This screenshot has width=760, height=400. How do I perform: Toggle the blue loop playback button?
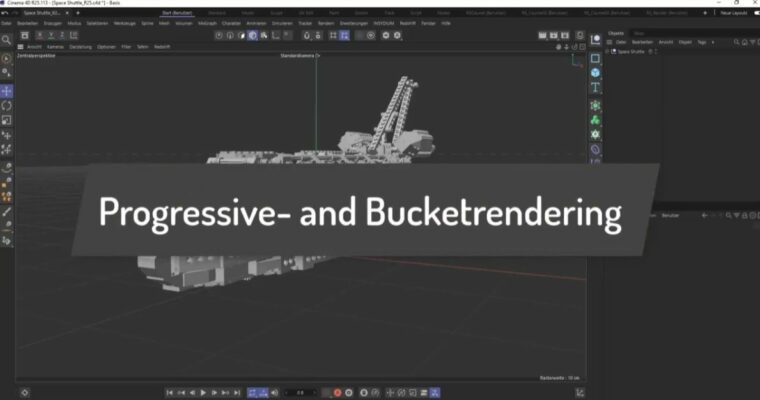coord(252,393)
